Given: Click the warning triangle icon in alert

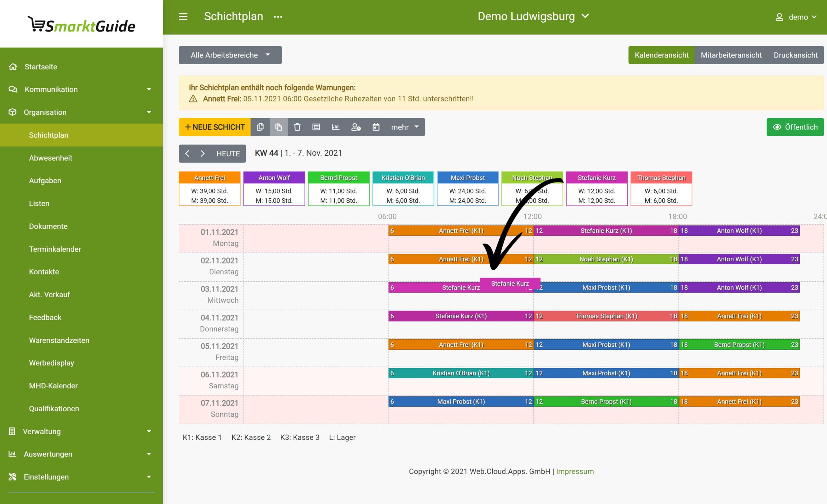Looking at the screenshot, I should click(x=193, y=99).
